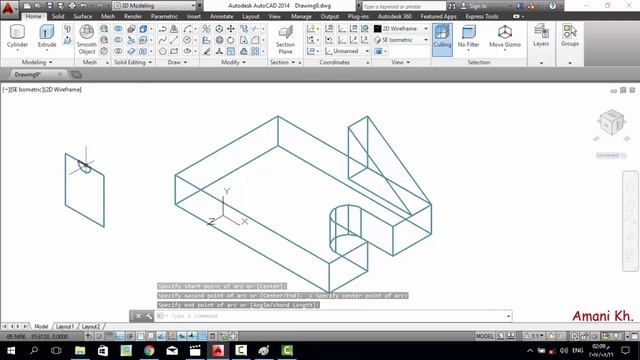The image size is (640, 360).
Task: Toggle the Culling selection option
Action: pos(442,40)
